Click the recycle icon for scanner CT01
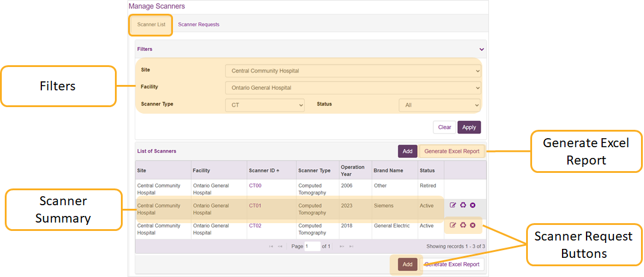The width and height of the screenshot is (644, 277). 463,205
